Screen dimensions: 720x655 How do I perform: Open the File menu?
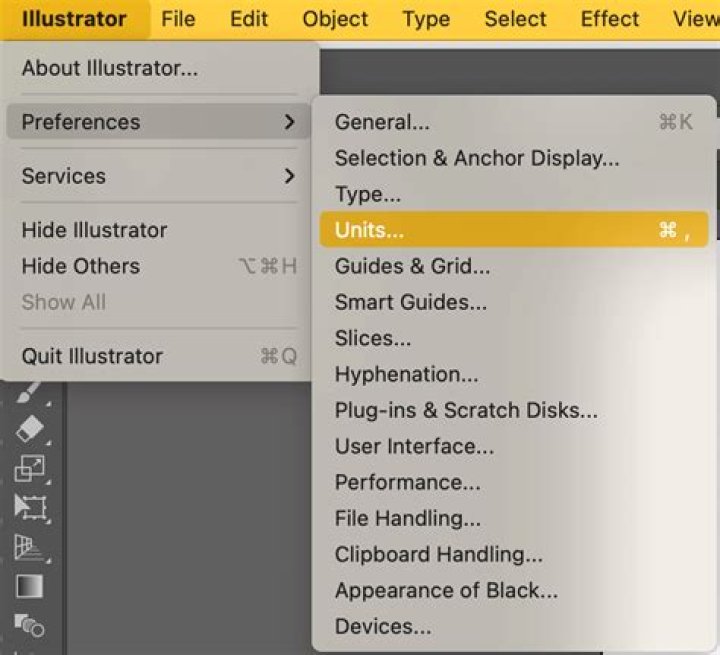pos(178,19)
